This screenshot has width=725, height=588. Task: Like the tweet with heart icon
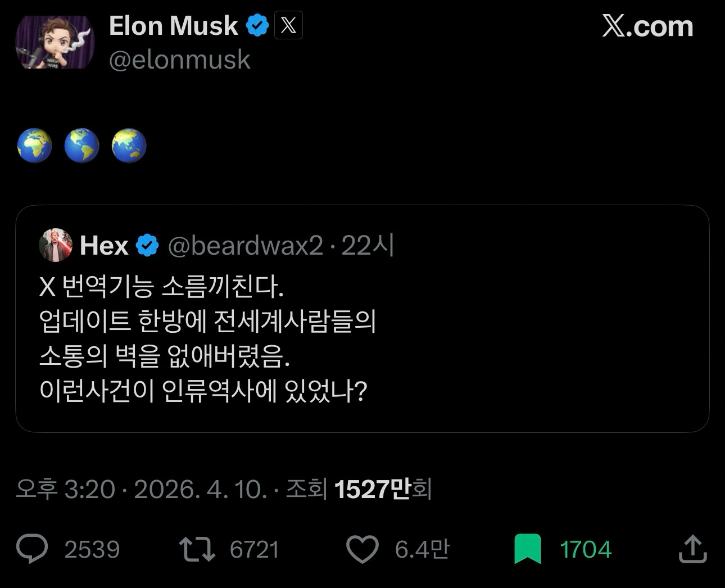(x=362, y=549)
